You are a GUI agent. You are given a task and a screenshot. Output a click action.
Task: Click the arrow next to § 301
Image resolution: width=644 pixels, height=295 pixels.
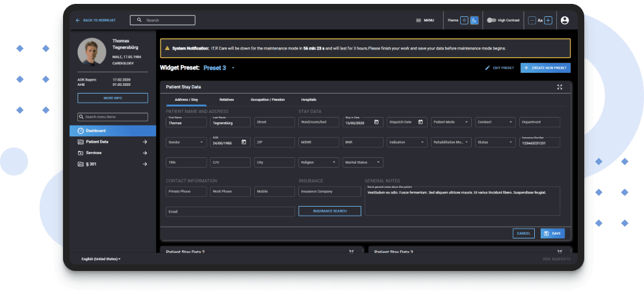(x=144, y=164)
